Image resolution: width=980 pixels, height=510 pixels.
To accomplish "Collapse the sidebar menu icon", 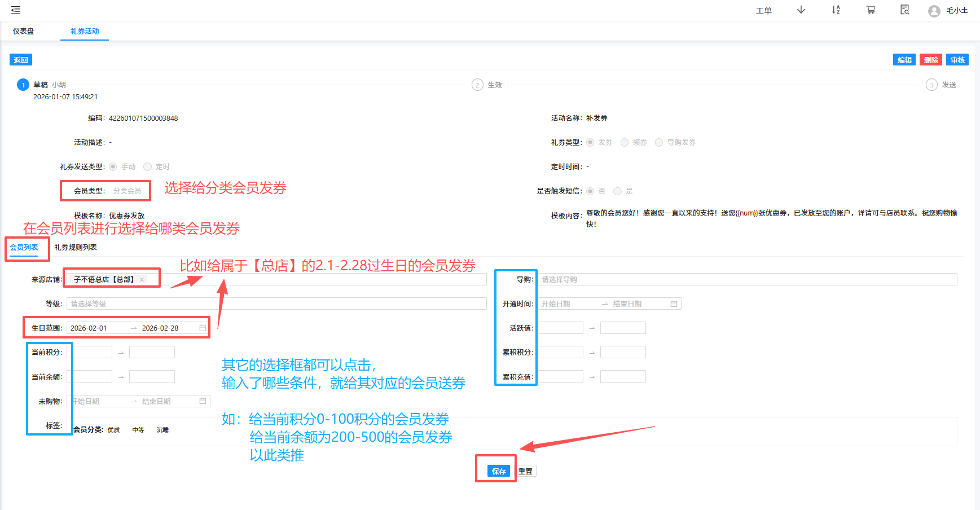I will [x=16, y=10].
